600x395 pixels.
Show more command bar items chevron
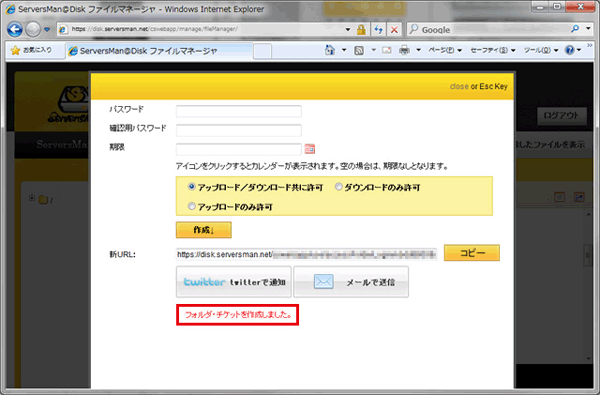[x=589, y=45]
